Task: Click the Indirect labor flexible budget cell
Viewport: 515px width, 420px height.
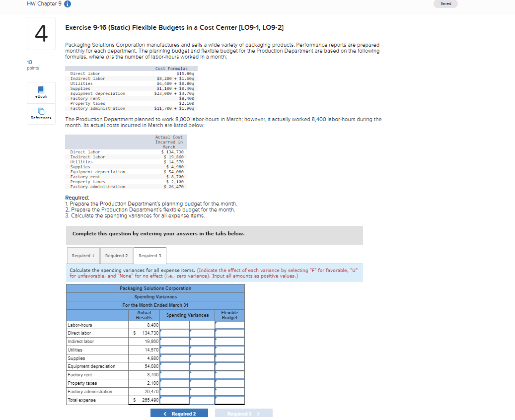Action: [x=229, y=342]
